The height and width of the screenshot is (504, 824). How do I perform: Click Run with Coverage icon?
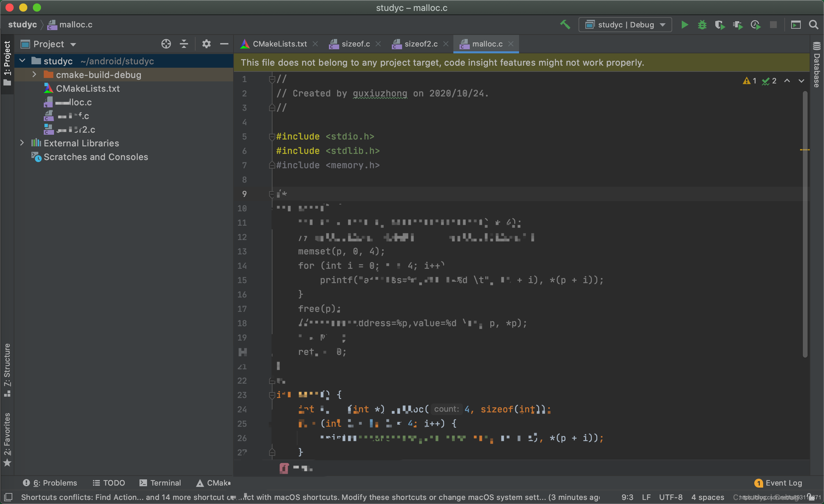point(720,25)
